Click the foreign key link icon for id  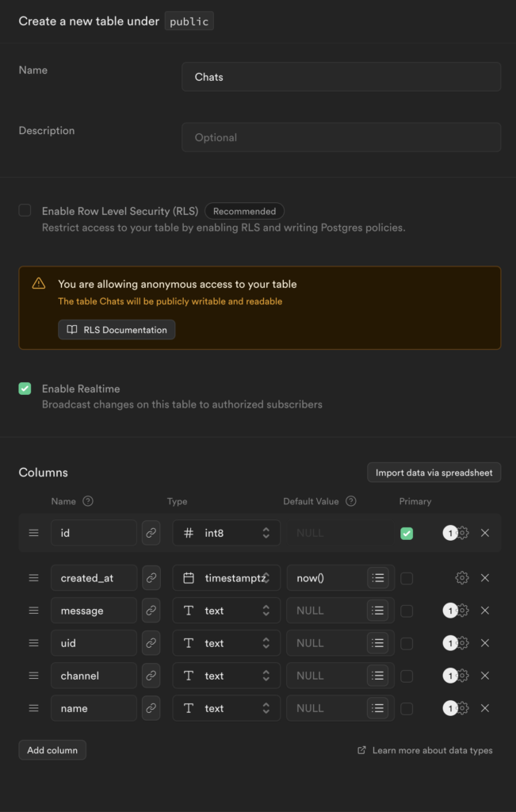point(151,533)
